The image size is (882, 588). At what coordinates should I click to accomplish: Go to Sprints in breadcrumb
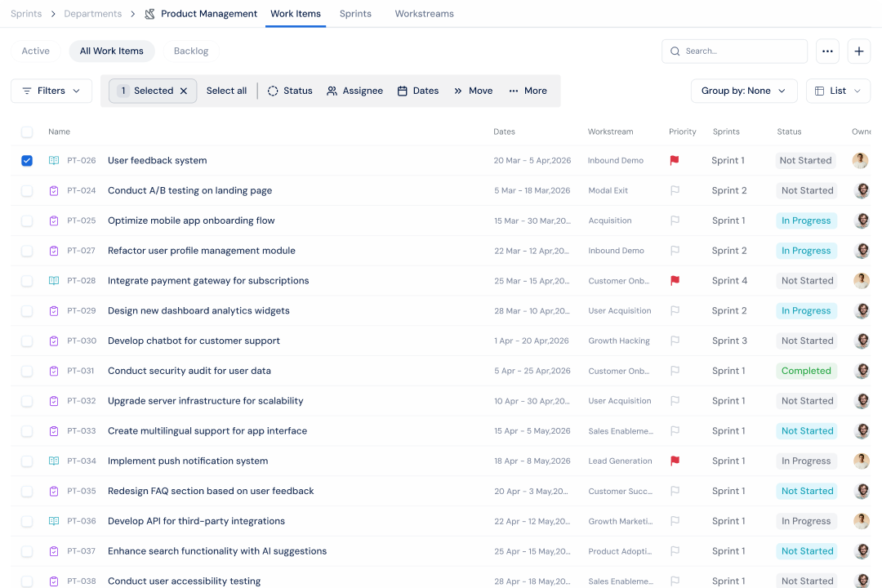click(x=26, y=14)
